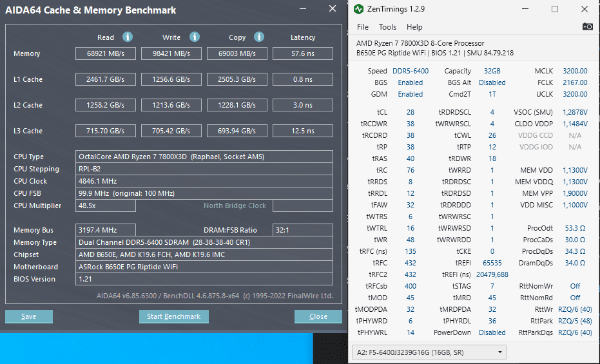The width and height of the screenshot is (600, 364).
Task: Click the tREFI value 65535
Action: tap(492, 263)
